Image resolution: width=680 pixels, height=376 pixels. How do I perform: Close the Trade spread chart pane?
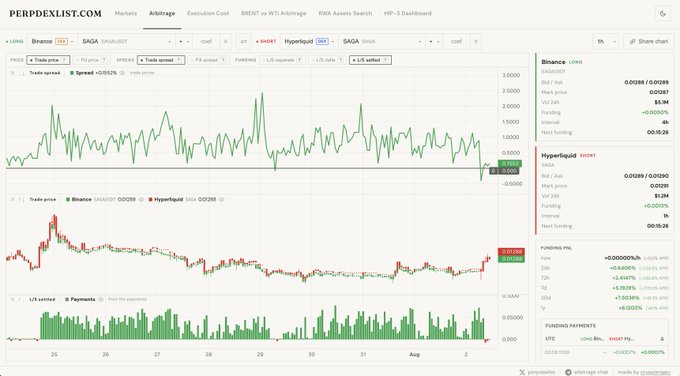tap(13, 73)
